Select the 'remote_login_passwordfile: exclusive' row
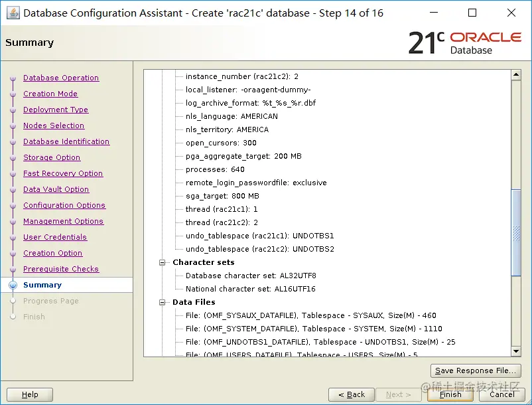Image resolution: width=532 pixels, height=405 pixels. [x=256, y=183]
